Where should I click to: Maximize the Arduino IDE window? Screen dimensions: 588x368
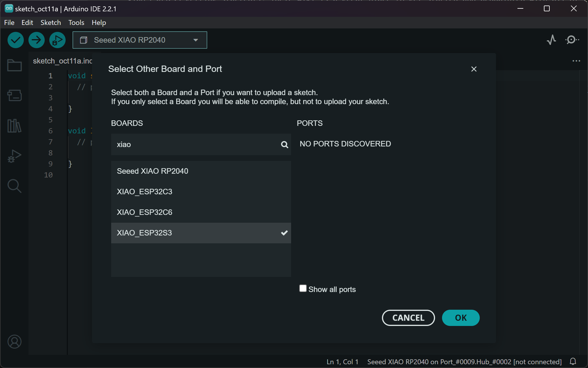point(547,8)
